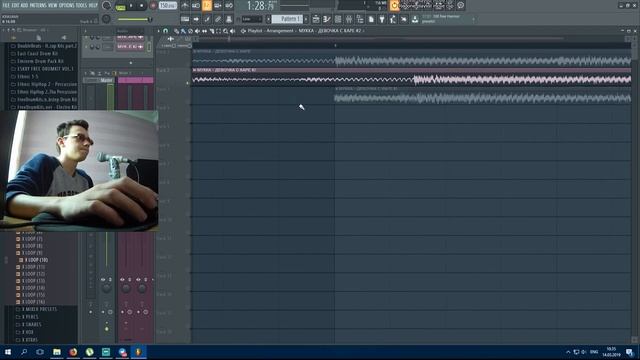Open the playlist options menu arrow
Image resolution: width=640 pixels, height=360 pixels.
[x=159, y=31]
